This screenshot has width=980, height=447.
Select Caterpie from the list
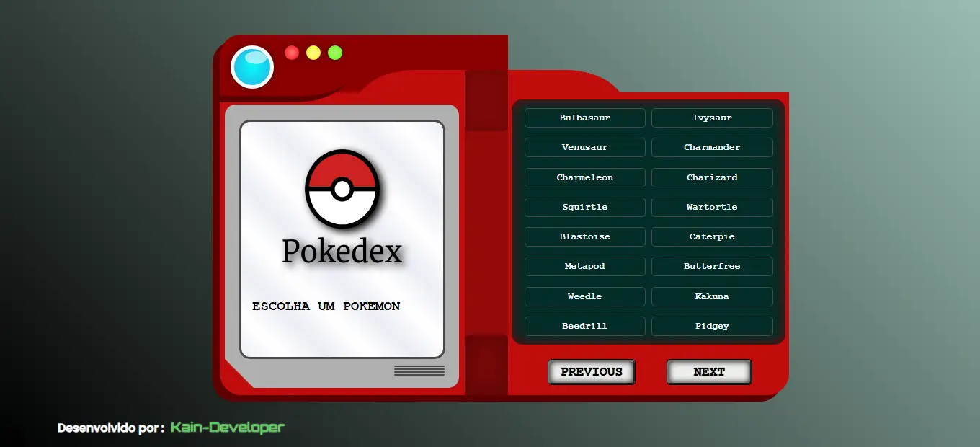712,236
